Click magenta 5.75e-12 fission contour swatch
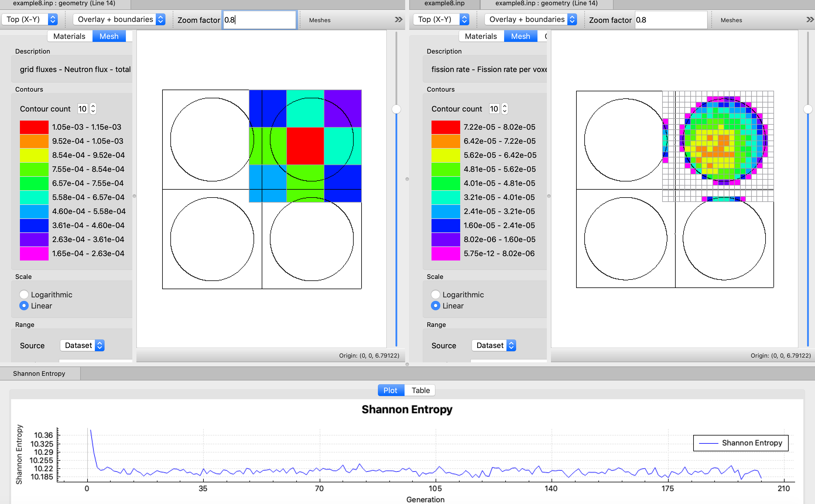 coord(445,253)
